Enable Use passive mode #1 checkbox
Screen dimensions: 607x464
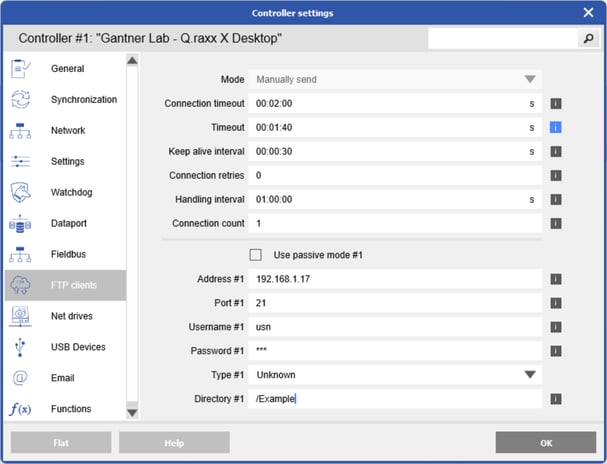coord(255,255)
